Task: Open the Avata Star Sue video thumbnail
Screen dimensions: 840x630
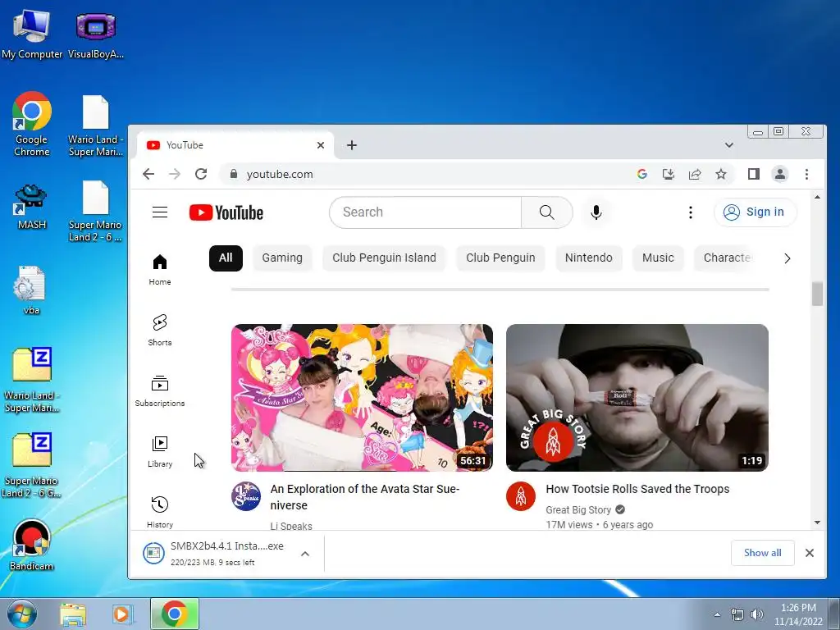Action: (362, 398)
